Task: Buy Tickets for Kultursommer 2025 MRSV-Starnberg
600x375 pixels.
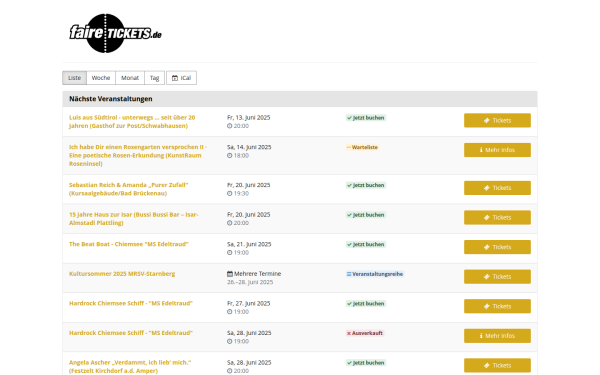Action: 497,277
